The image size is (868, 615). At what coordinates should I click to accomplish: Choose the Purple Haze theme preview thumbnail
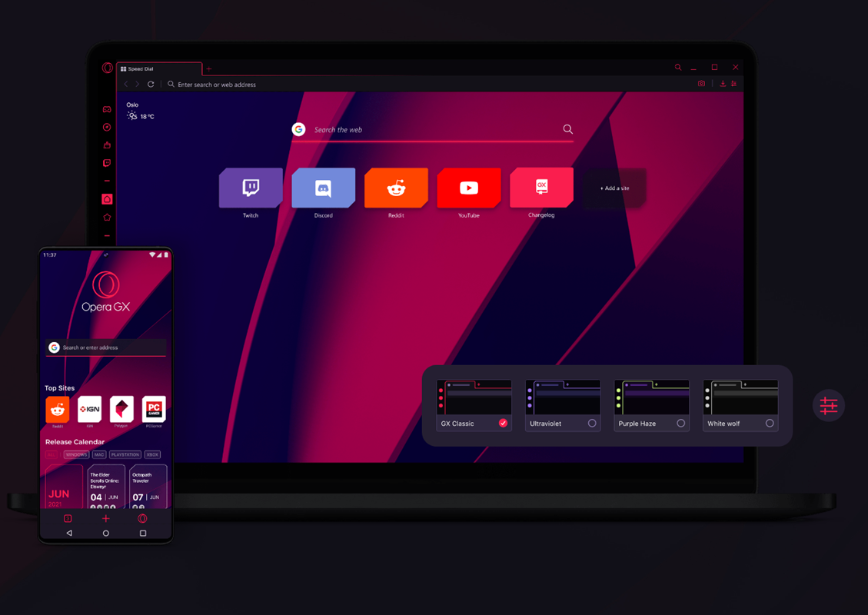651,397
